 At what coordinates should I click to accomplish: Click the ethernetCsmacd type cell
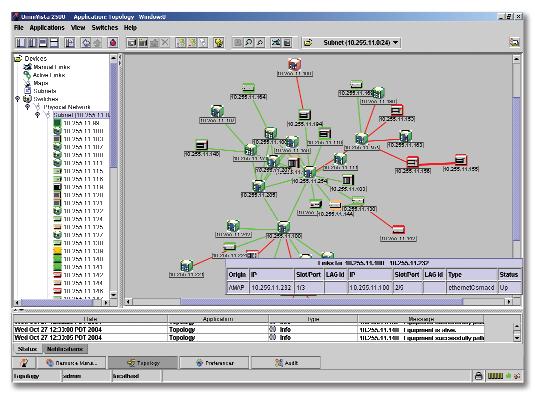(472, 288)
